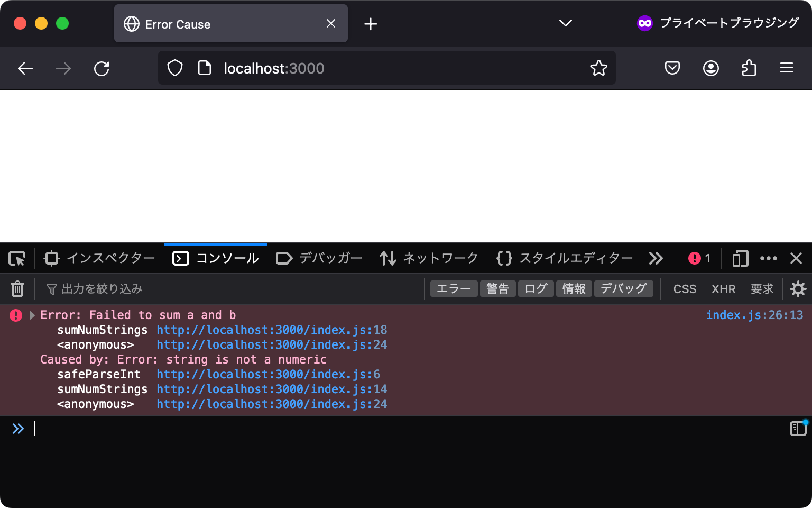The width and height of the screenshot is (812, 508).
Task: Toggle the エラー log filter
Action: click(x=453, y=288)
